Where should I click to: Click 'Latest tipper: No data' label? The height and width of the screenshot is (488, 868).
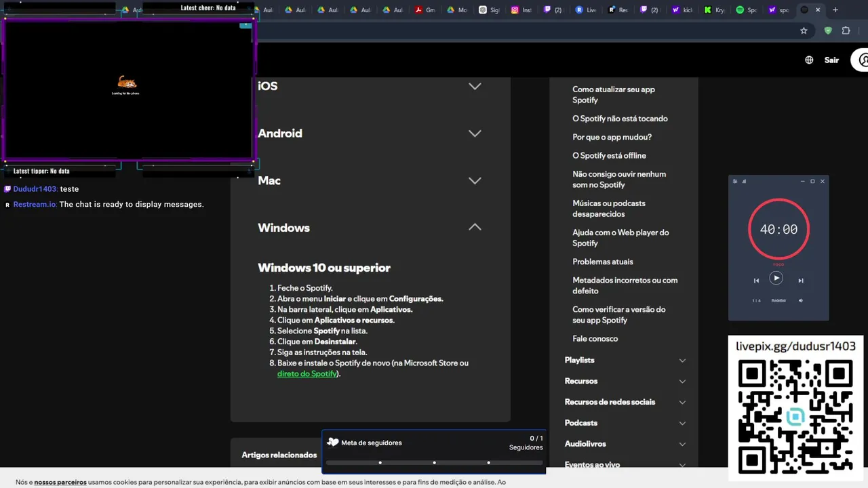[x=41, y=171]
